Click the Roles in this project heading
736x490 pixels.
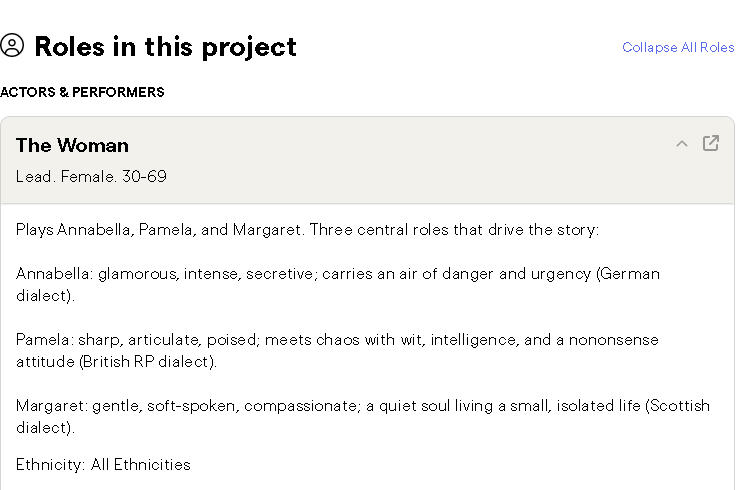pos(165,46)
